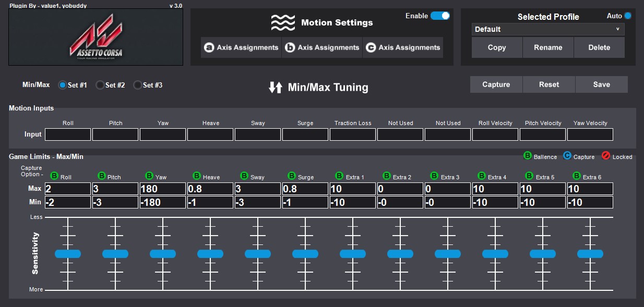Image resolution: width=644 pixels, height=307 pixels.
Task: Open the 'c' Axis Assignments tab
Action: coord(403,47)
